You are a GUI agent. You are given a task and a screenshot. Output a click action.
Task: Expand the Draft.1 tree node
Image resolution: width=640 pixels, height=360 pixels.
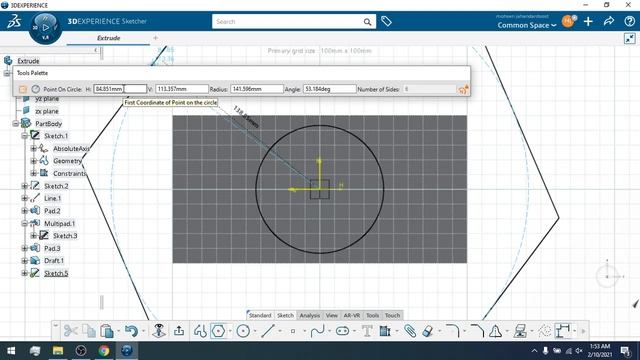tap(24, 261)
